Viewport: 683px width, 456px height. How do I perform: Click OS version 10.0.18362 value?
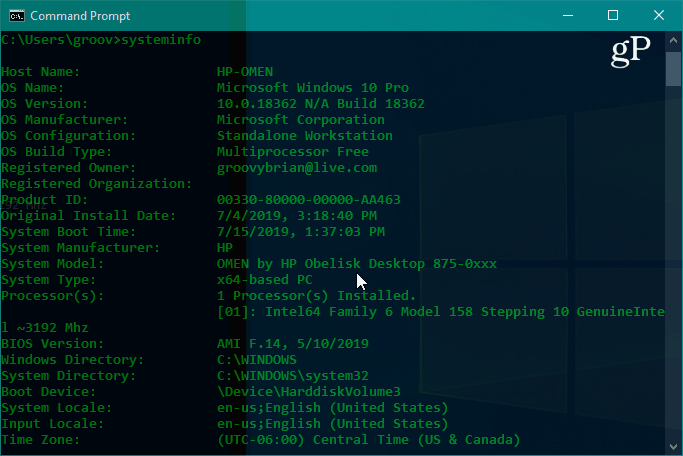click(321, 104)
